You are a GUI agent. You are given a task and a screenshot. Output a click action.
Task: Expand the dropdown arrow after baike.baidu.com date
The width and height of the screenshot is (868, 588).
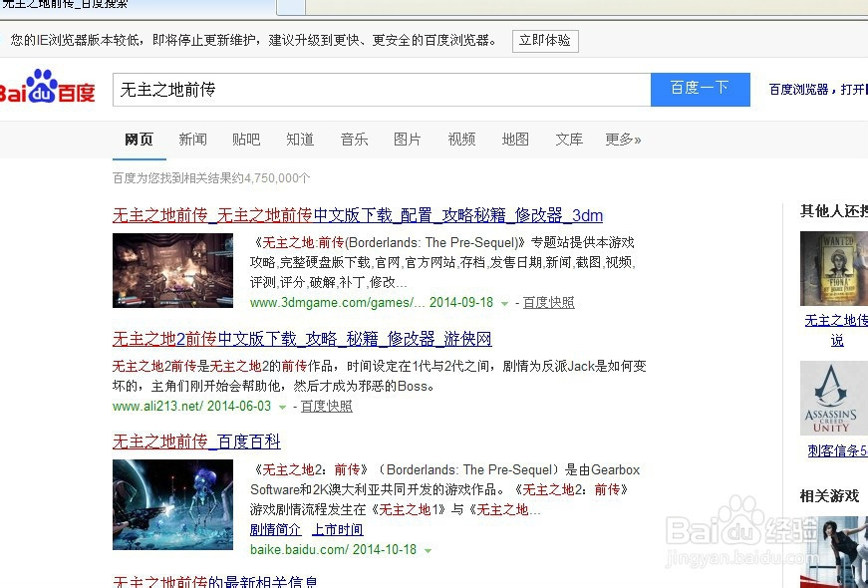pos(428,550)
